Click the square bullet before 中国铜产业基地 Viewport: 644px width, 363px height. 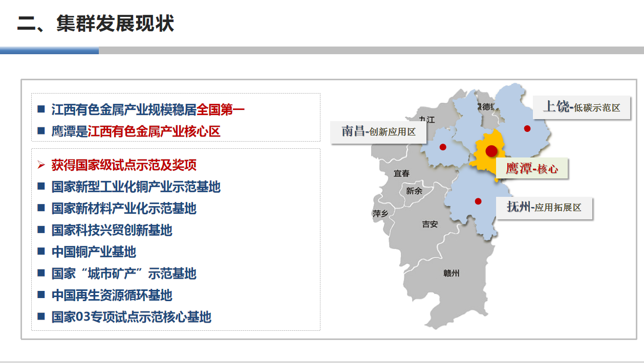[41, 252]
